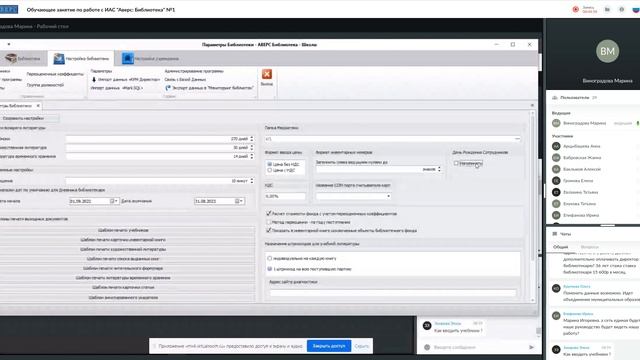Image resolution: width=640 pixels, height=360 pixels.
Task: Click Шаблон печати списка выданных книг
Action: point(123,259)
